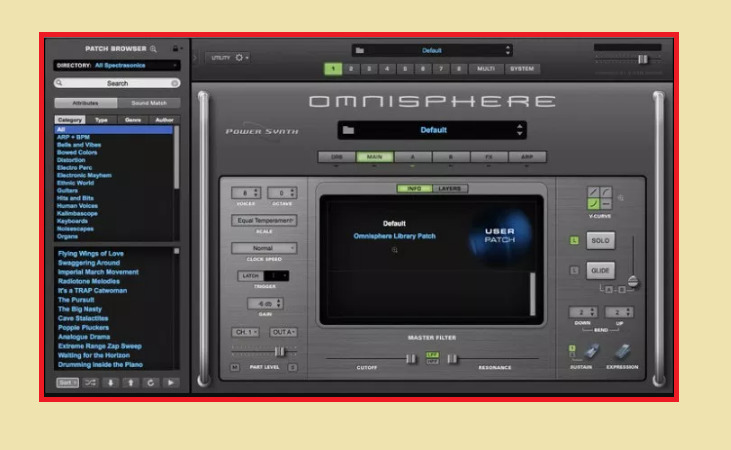Open the CH 1 channel dropdown
Image resolution: width=731 pixels, height=450 pixels.
[246, 332]
